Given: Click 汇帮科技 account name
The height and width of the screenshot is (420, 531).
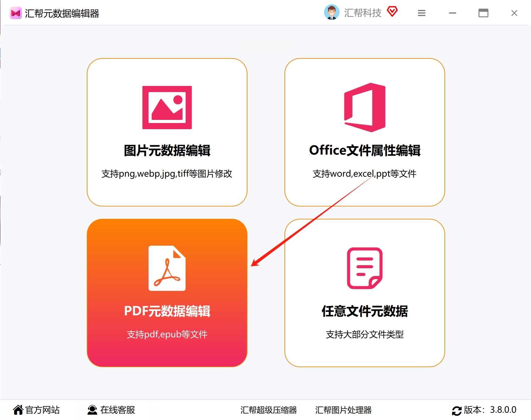Looking at the screenshot, I should point(363,13).
